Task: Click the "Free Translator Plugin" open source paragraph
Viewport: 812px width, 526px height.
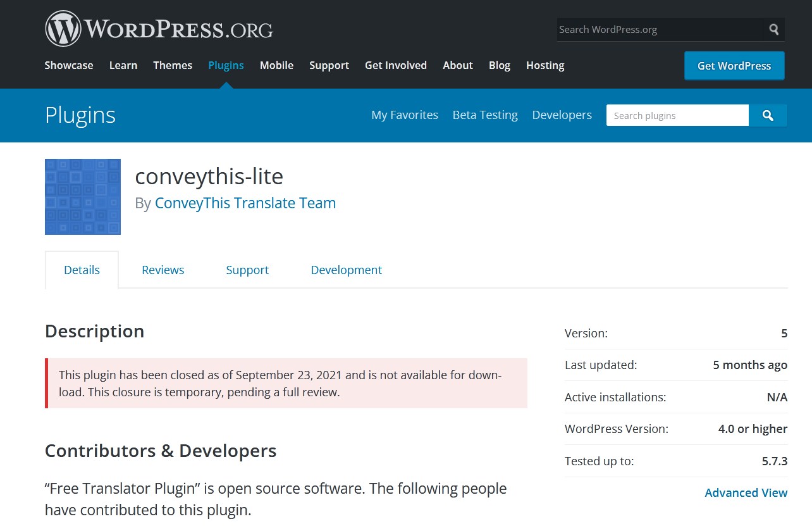Action: 276,499
